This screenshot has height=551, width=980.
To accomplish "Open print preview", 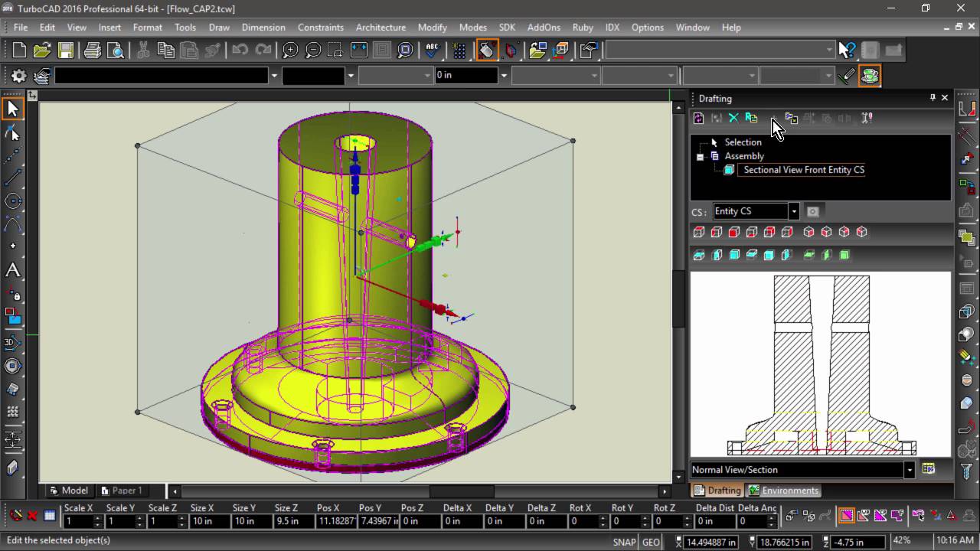I will tap(116, 51).
